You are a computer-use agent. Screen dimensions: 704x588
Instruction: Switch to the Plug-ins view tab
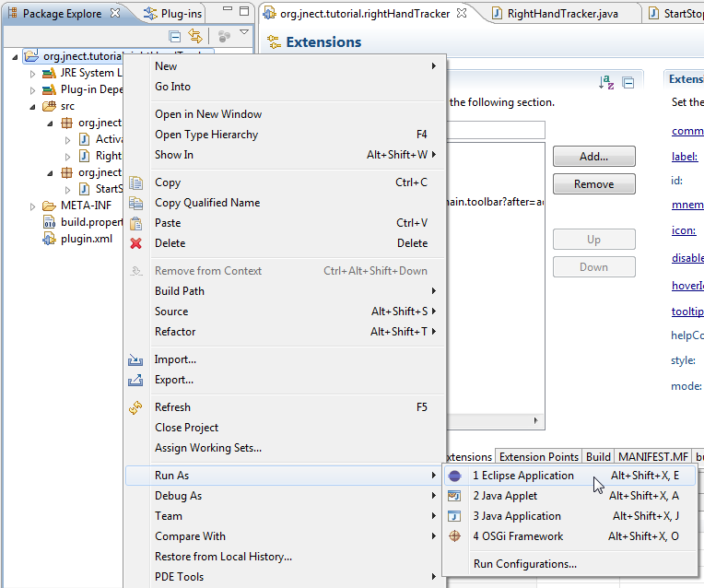pos(173,14)
